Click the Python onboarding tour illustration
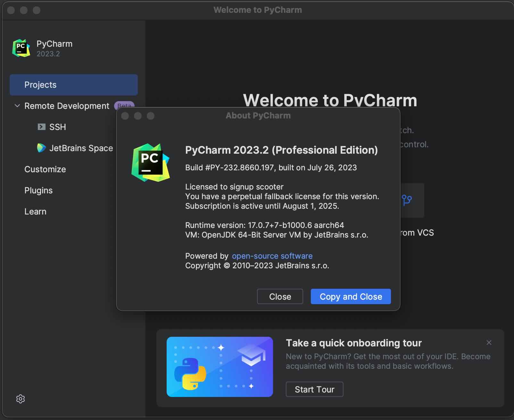The image size is (514, 420). 220,367
